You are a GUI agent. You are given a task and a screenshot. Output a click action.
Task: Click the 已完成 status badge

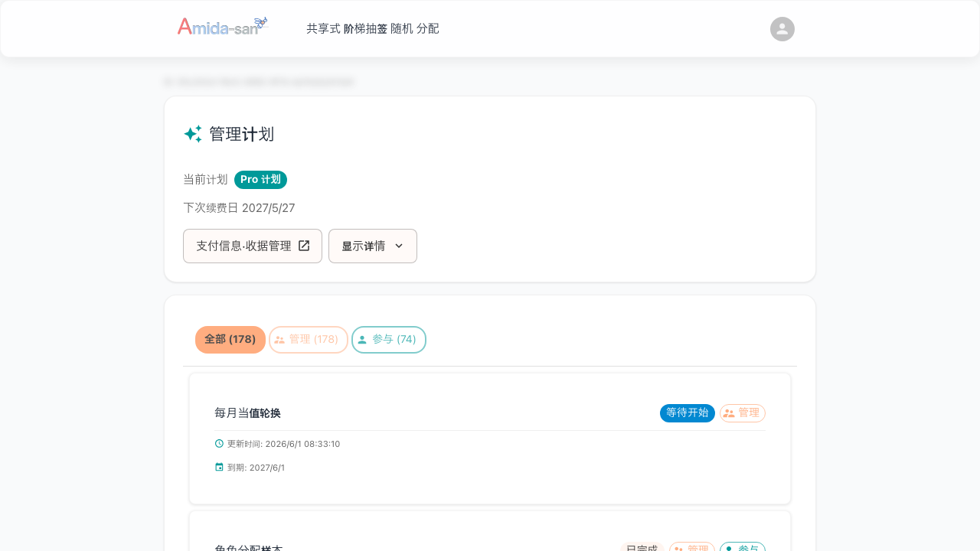[x=642, y=548]
